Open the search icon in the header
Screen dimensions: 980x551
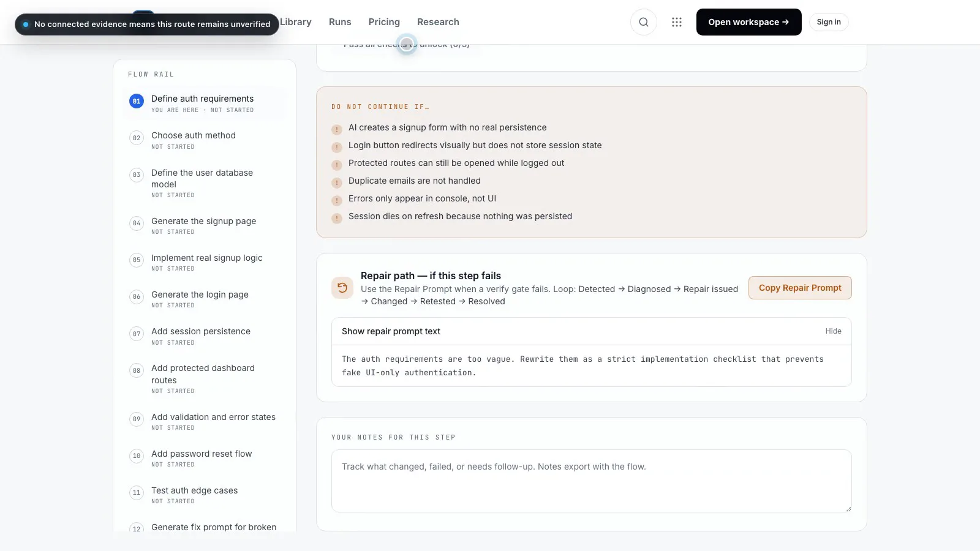(x=643, y=22)
